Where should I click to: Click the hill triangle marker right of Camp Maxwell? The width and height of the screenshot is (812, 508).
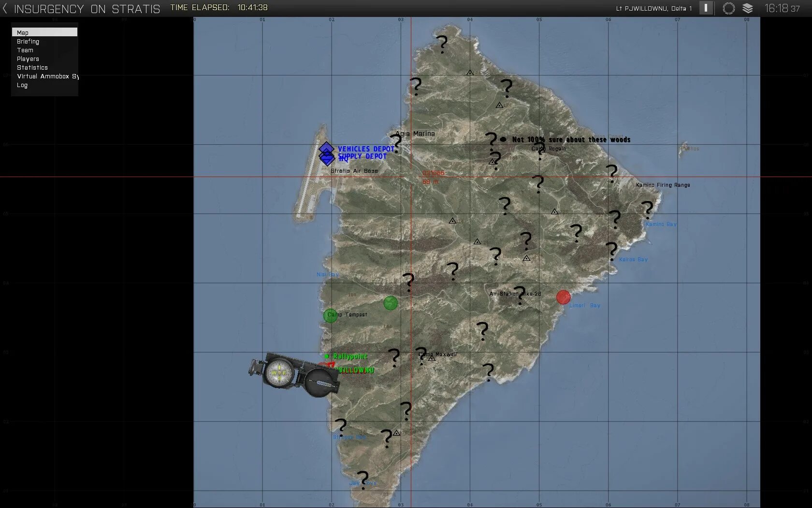pyautogui.click(x=432, y=359)
